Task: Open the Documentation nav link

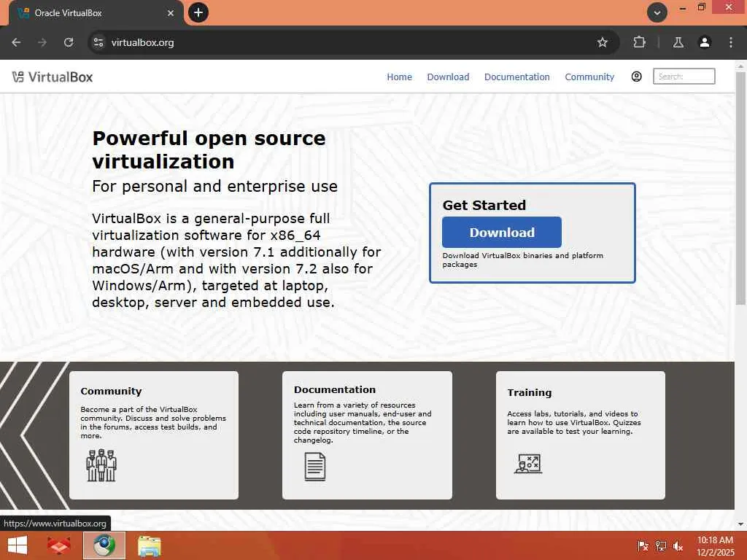Action: point(517,77)
